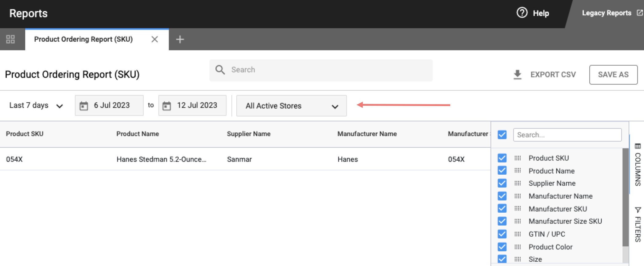Toggle the Manufacturer SKU column checkbox
Screen dimensions: 644x266
click(x=502, y=209)
